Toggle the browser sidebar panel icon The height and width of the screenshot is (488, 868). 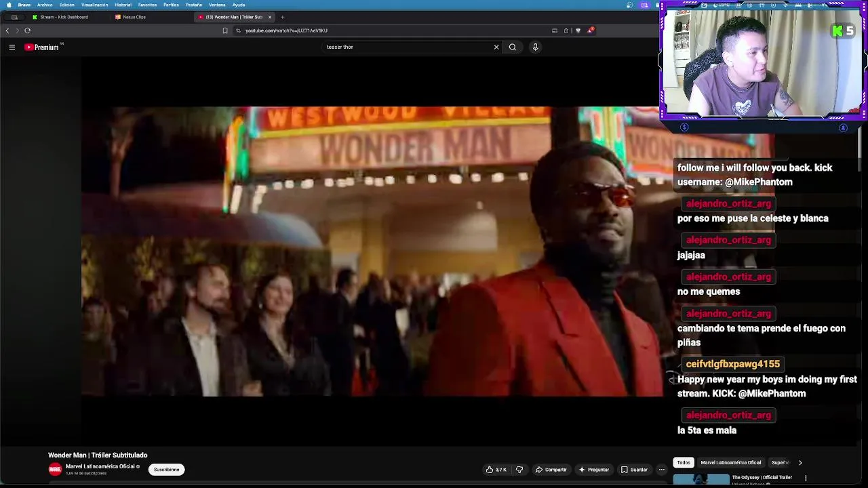click(x=555, y=30)
